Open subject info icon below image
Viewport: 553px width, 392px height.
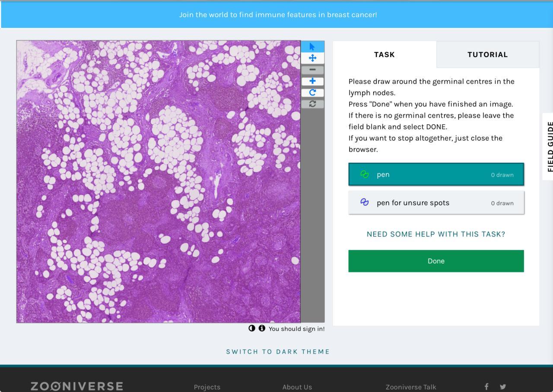262,328
